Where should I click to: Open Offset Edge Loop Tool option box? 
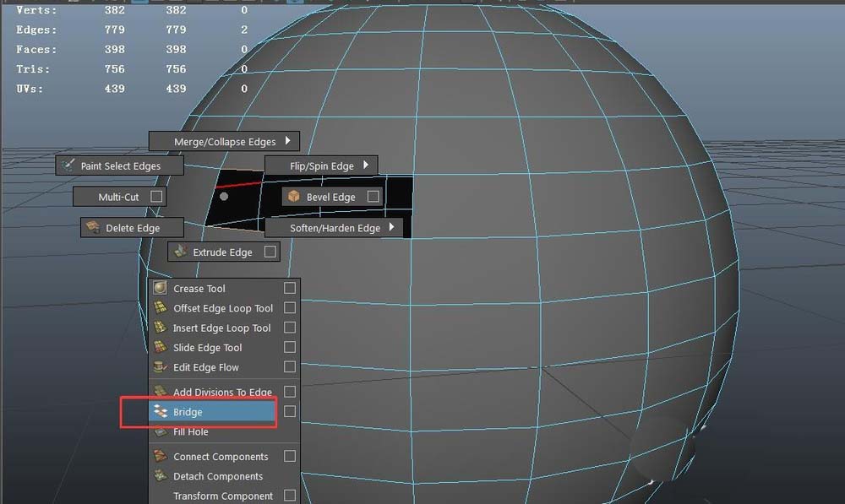289,307
